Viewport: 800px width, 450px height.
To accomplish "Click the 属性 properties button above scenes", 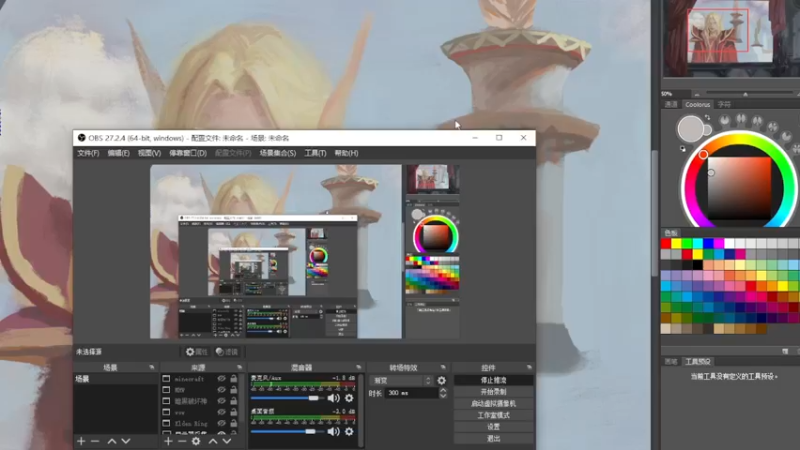I will [196, 352].
